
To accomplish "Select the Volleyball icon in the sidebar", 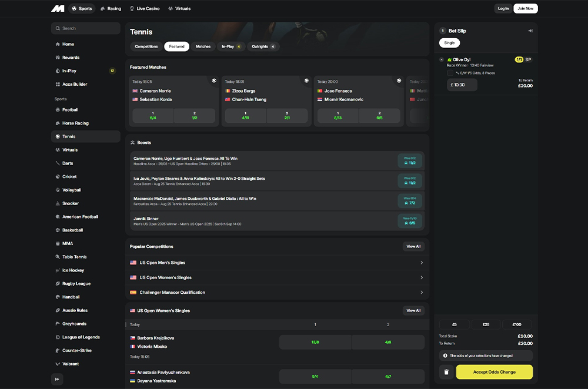I will 58,190.
